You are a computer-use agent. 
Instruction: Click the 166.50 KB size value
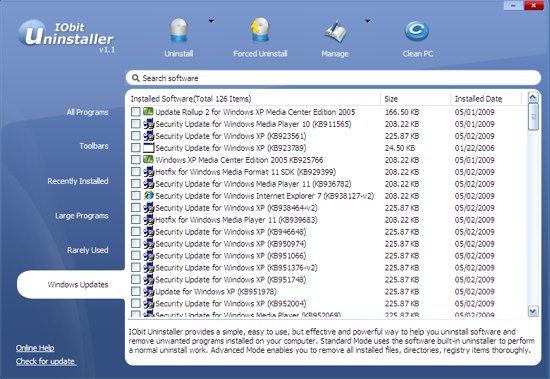coord(402,112)
